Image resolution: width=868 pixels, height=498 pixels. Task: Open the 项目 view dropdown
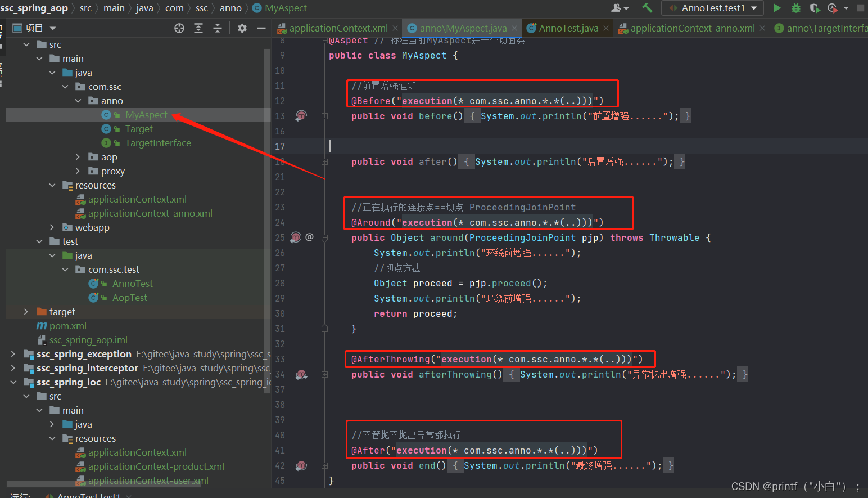34,28
